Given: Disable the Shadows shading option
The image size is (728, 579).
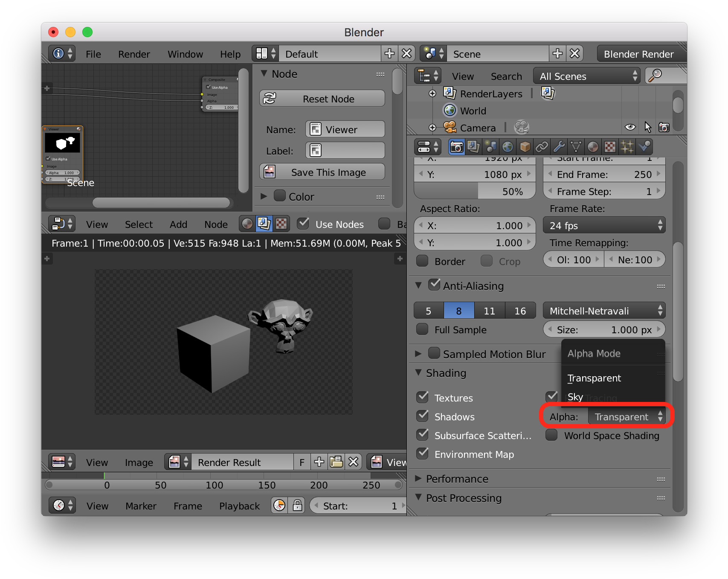Looking at the screenshot, I should (x=423, y=416).
